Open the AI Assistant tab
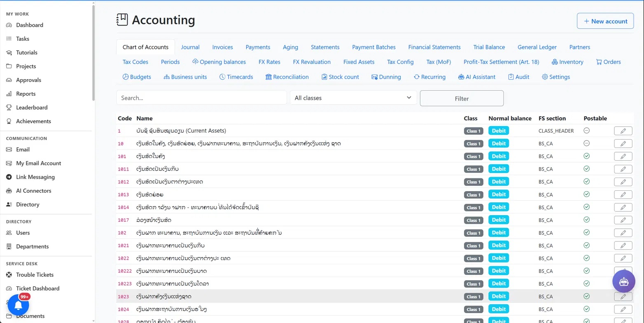This screenshot has height=323, width=644. (477, 77)
